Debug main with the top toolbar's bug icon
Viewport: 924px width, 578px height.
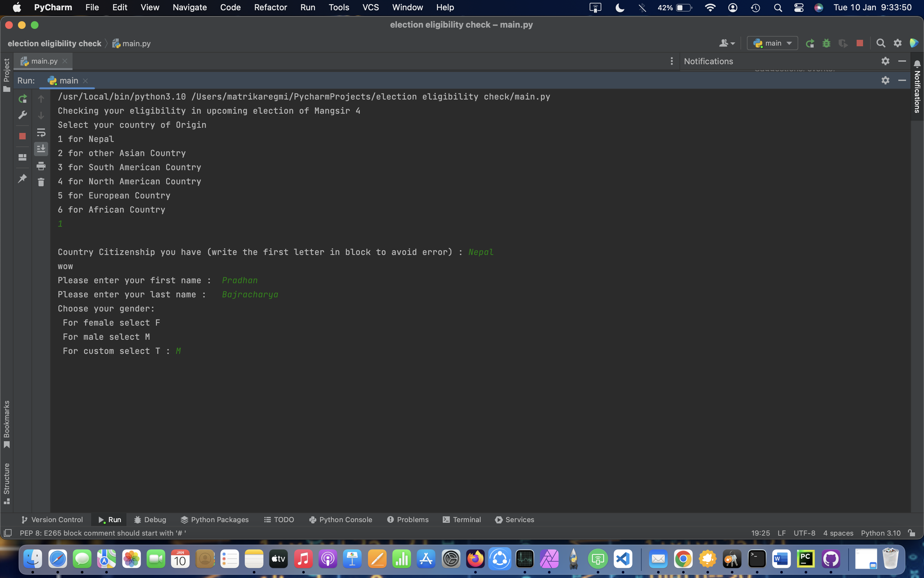click(x=826, y=43)
